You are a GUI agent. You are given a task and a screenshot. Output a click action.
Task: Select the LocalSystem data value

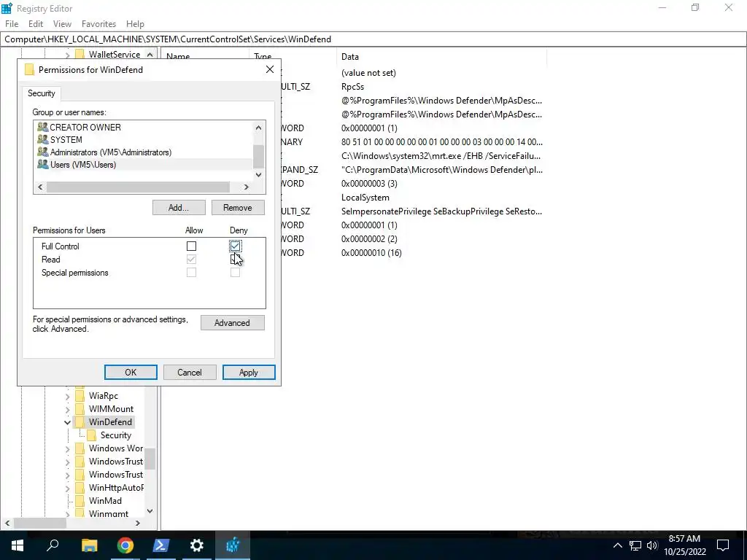365,198
